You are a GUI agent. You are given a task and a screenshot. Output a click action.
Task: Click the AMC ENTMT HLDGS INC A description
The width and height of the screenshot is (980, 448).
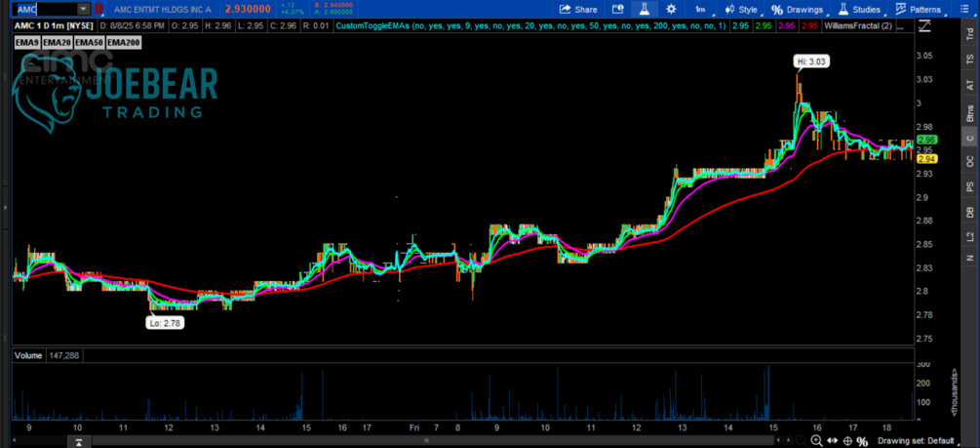[164, 10]
